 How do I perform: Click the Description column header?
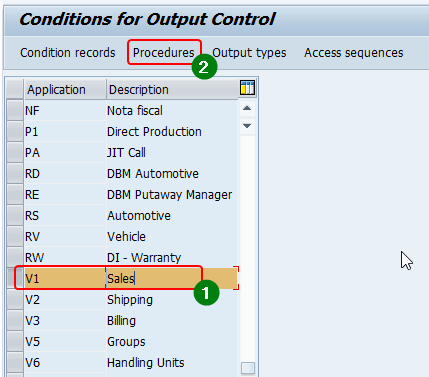click(x=172, y=89)
